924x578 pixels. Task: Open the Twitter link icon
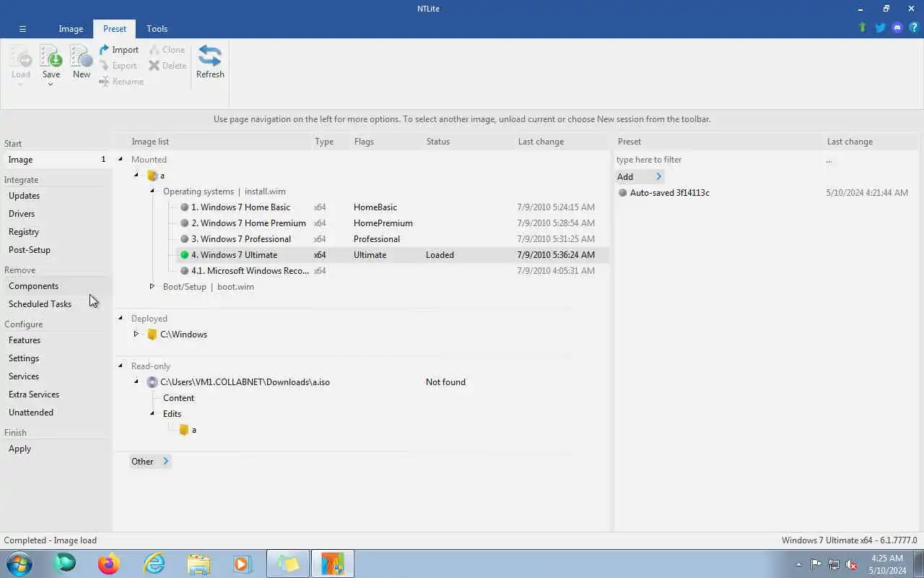pyautogui.click(x=880, y=27)
